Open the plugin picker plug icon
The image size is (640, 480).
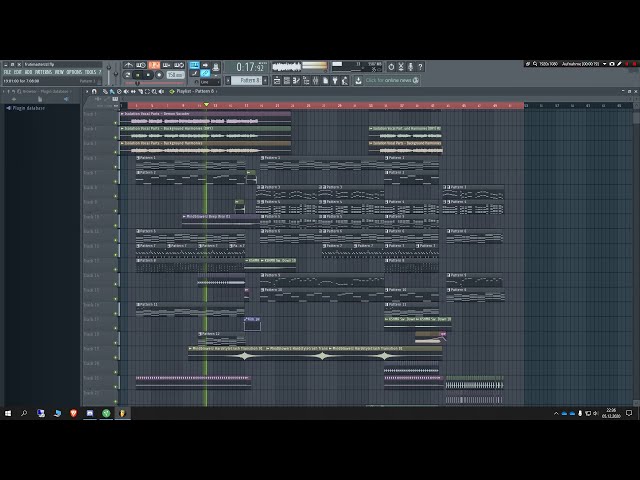point(335,80)
